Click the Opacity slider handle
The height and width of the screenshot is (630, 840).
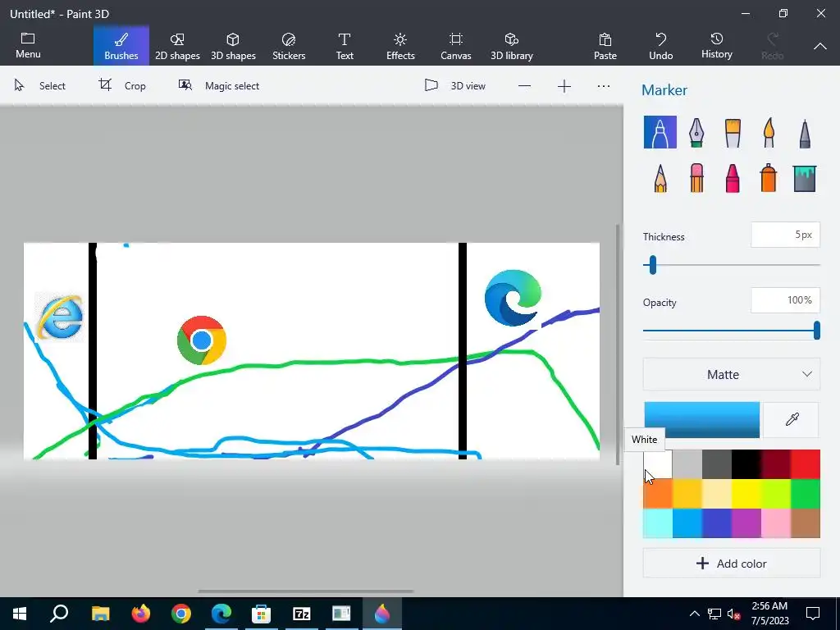[x=816, y=330]
